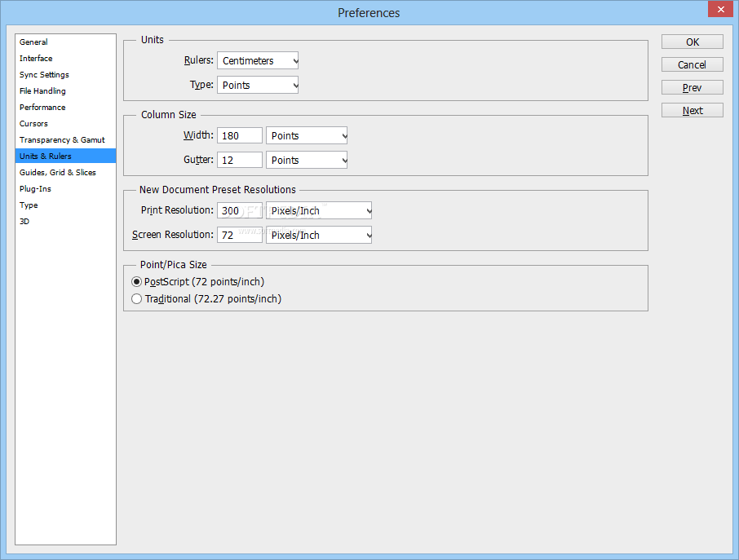
Task: Click the Screen Resolution value field
Action: pyautogui.click(x=240, y=235)
